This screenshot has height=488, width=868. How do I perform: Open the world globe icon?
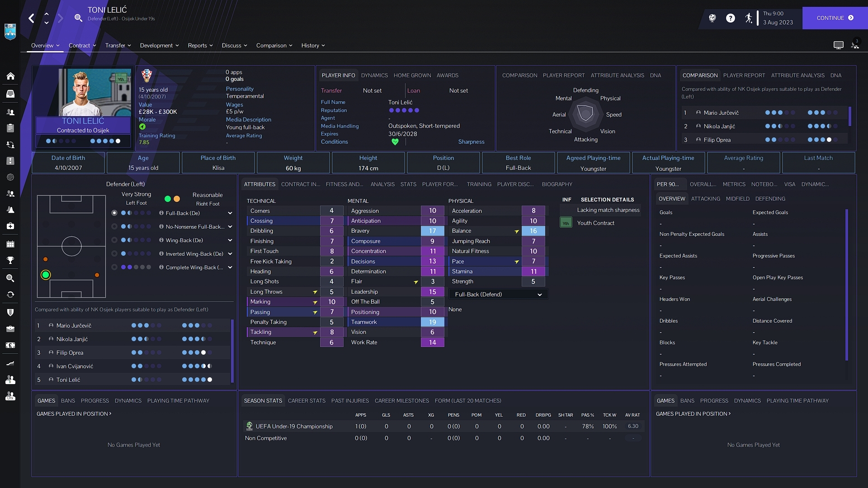point(712,18)
